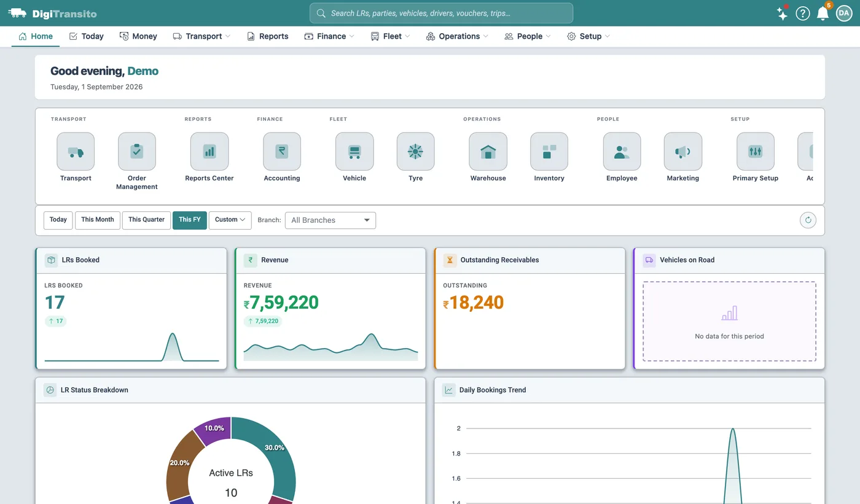Click the date Tuesday, 1 September 2026
The height and width of the screenshot is (504, 860).
click(96, 87)
